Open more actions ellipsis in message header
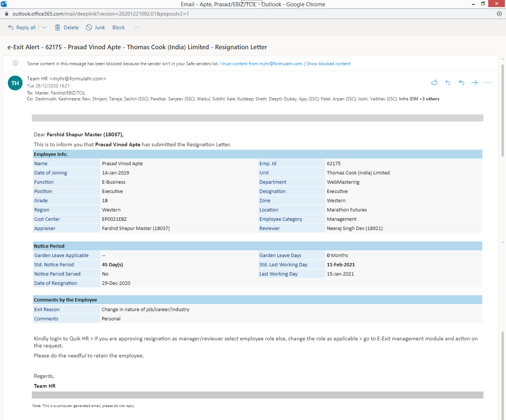Screen dimensions: 506x420 (x=488, y=83)
